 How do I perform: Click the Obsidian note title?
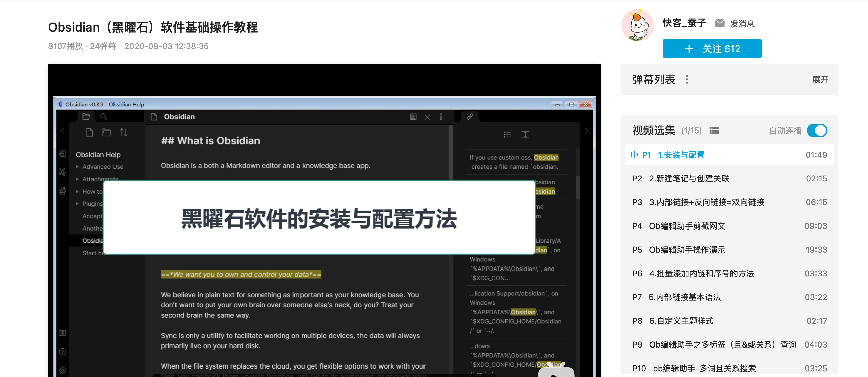point(180,117)
